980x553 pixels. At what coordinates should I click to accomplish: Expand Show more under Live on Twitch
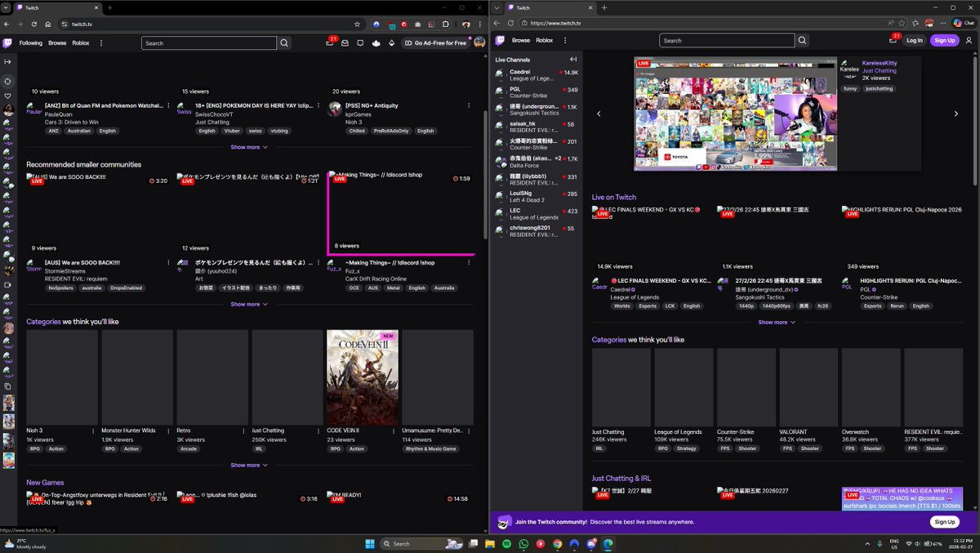777,322
